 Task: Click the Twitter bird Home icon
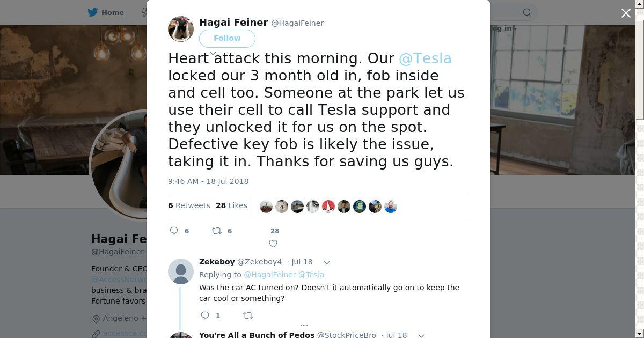point(93,12)
